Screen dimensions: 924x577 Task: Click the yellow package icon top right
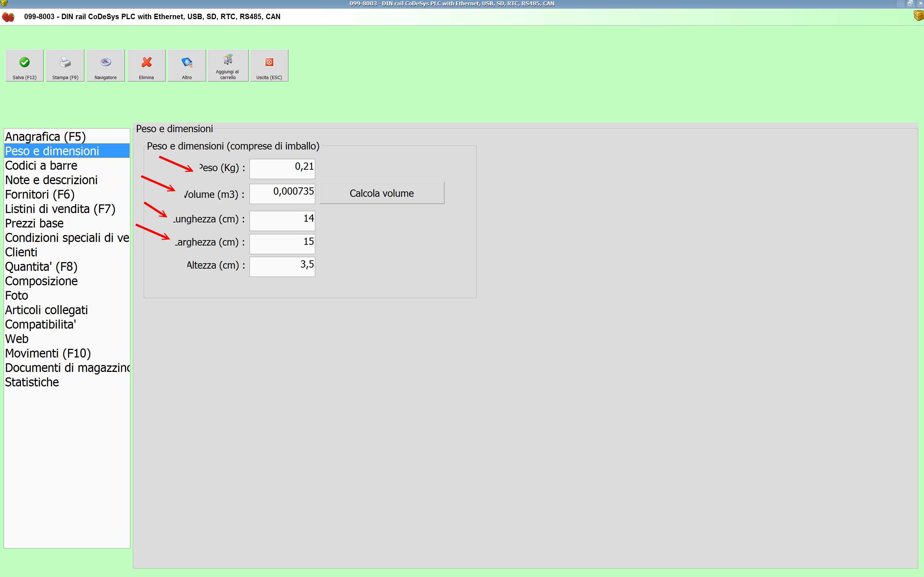point(919,16)
